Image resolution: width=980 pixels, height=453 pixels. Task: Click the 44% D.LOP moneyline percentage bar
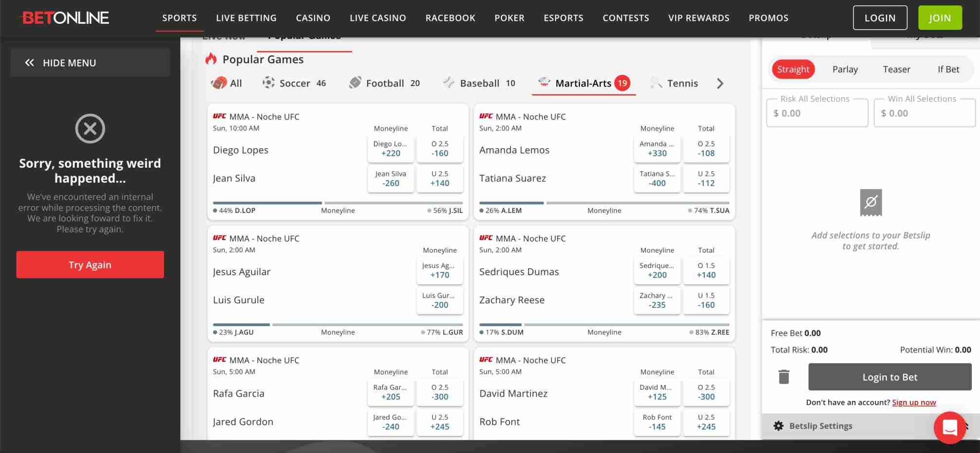pos(267,203)
